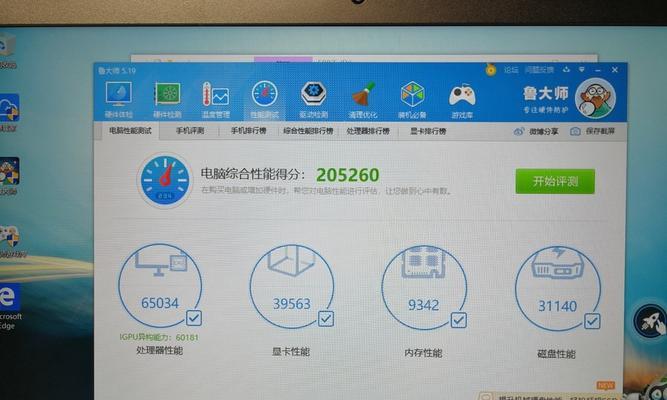Image resolution: width=667 pixels, height=400 pixels.
Task: Click the 保存截屏 camera icon
Action: [x=575, y=131]
